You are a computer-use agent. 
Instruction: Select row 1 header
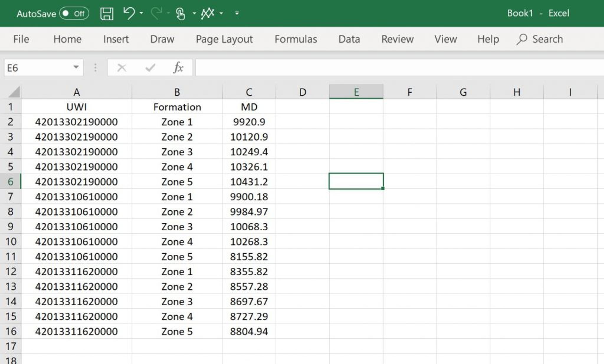coord(11,107)
